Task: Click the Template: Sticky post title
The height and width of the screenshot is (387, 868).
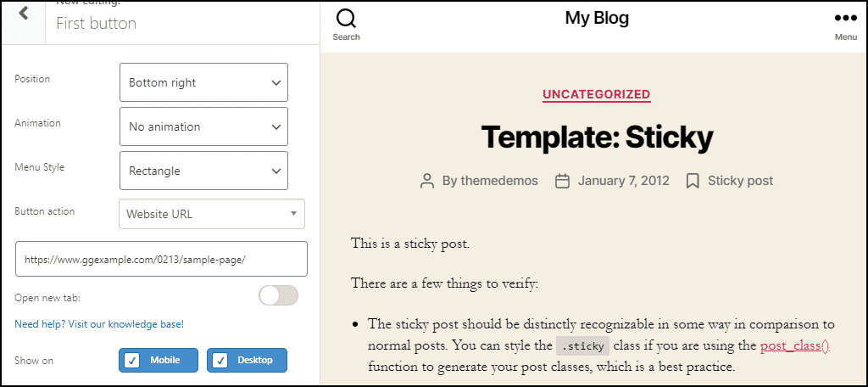Action: coord(597,136)
